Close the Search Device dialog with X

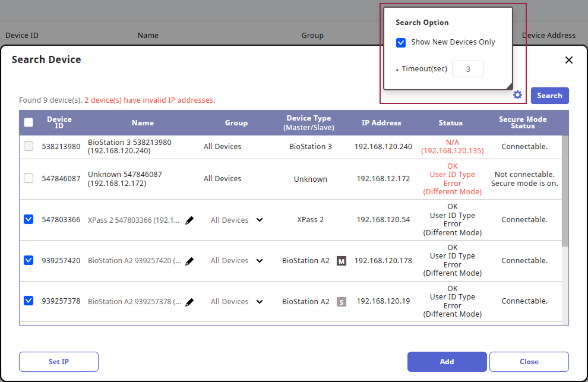568,60
